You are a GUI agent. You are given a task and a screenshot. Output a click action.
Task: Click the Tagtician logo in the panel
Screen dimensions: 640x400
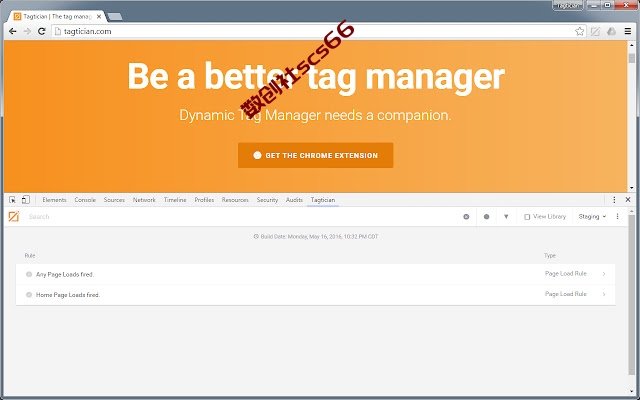point(13,216)
